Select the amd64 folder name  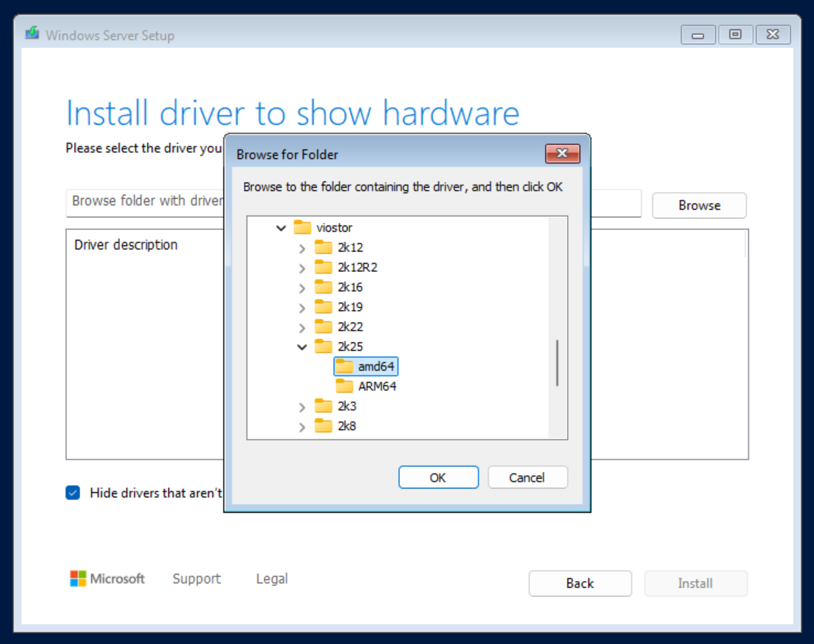(x=376, y=366)
